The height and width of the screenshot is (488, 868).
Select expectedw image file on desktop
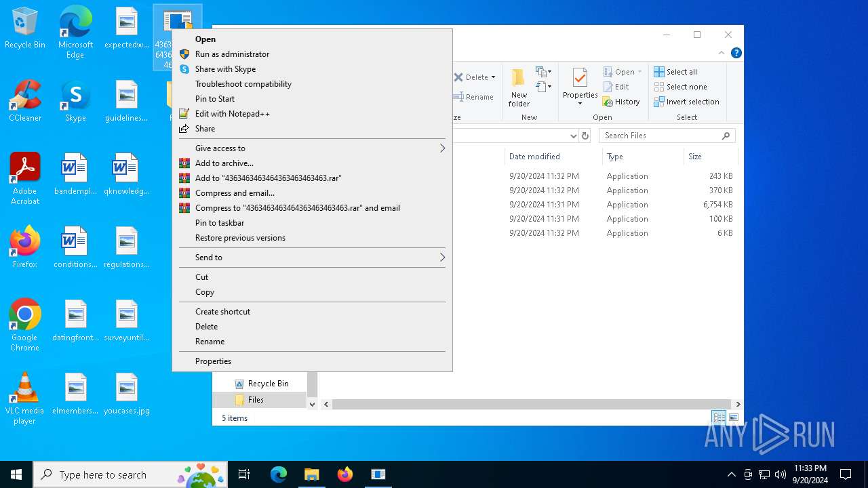pyautogui.click(x=126, y=28)
